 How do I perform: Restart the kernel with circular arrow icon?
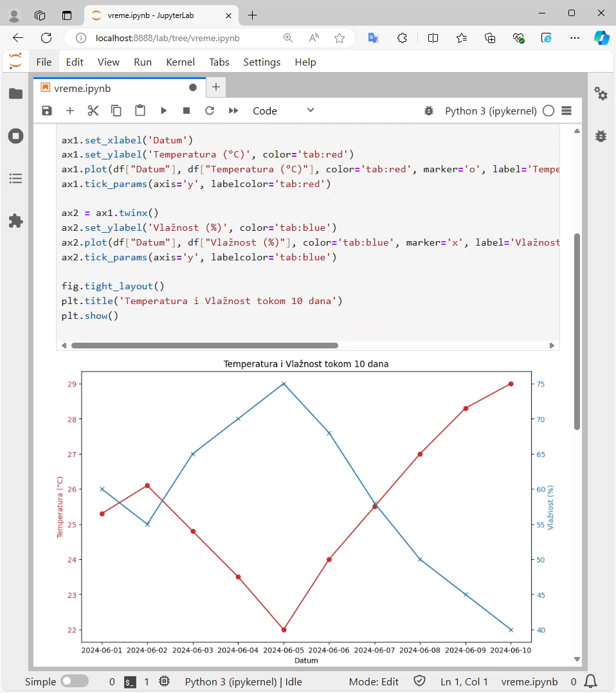210,111
